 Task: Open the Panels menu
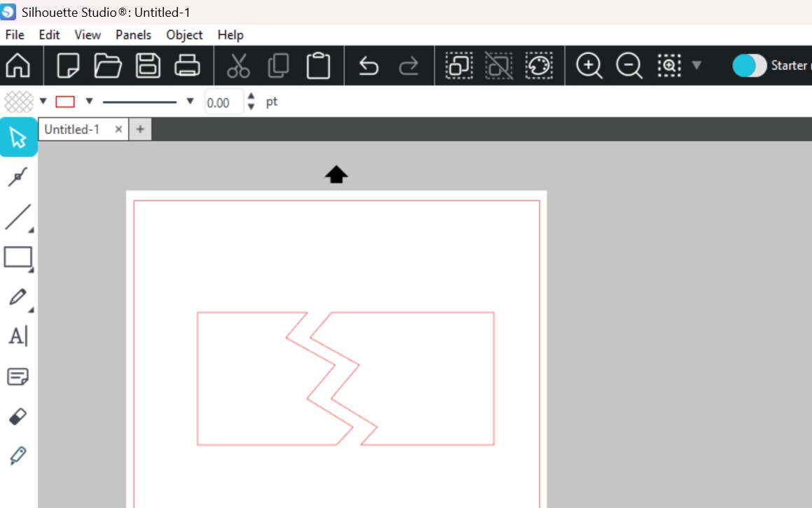pos(133,35)
